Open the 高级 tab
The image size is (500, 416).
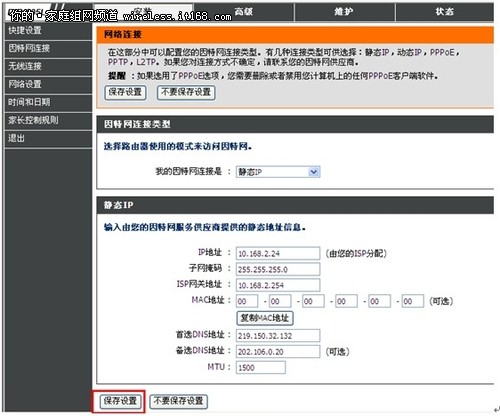coord(244,12)
